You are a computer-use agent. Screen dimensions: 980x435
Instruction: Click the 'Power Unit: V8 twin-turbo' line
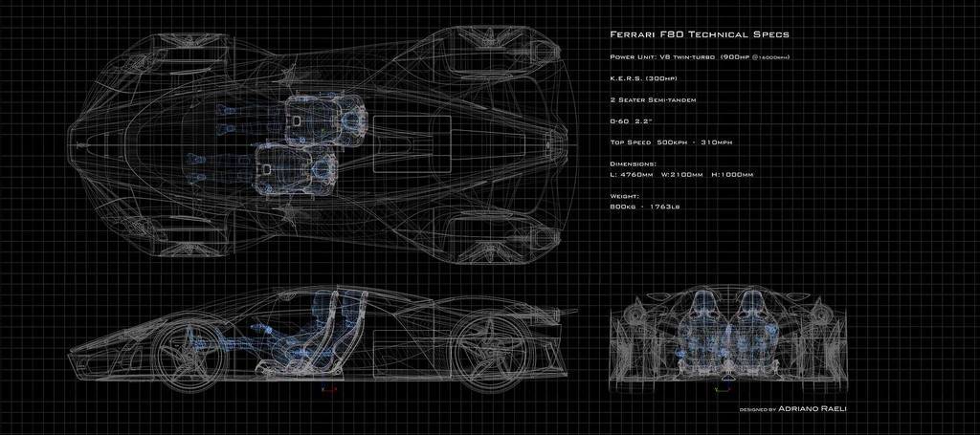point(701,56)
